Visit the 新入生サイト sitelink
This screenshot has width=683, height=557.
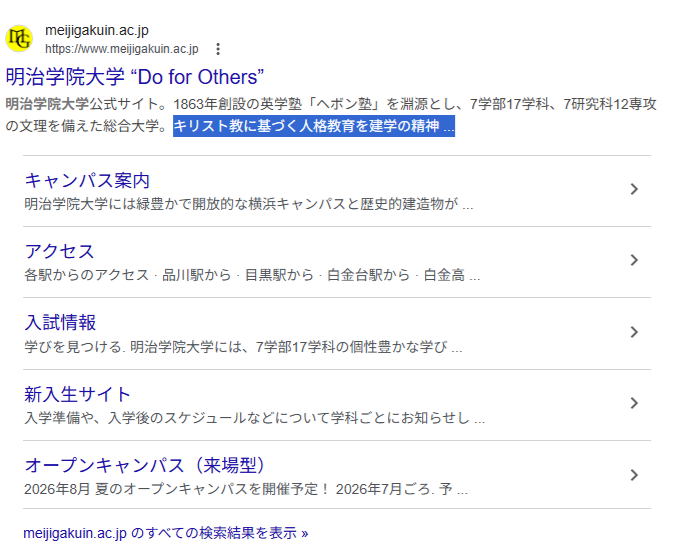pos(77,394)
